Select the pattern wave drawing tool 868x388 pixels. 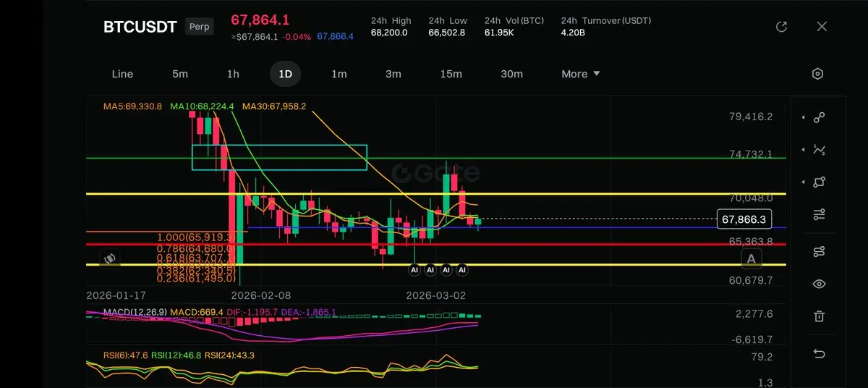pos(819,150)
